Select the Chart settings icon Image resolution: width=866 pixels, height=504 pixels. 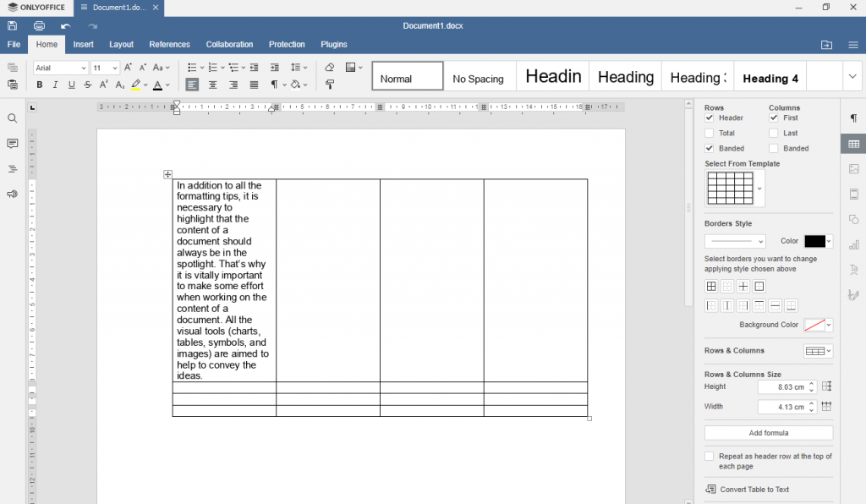tap(853, 244)
